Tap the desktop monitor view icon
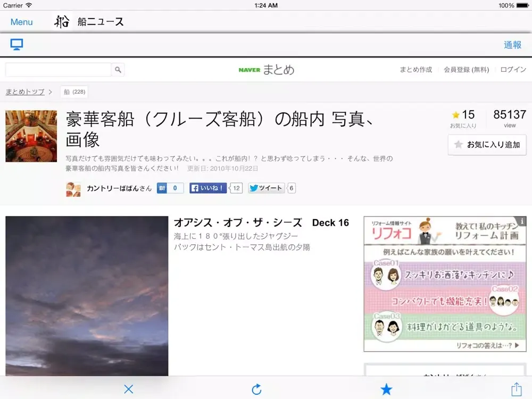532x399 pixels. point(16,45)
